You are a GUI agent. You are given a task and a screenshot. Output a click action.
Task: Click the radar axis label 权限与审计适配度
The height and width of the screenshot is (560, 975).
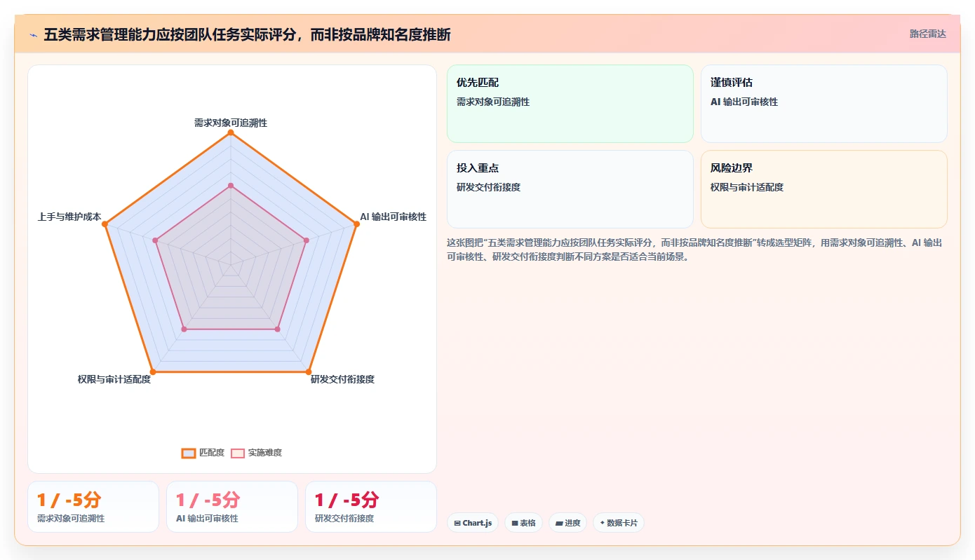(x=114, y=379)
